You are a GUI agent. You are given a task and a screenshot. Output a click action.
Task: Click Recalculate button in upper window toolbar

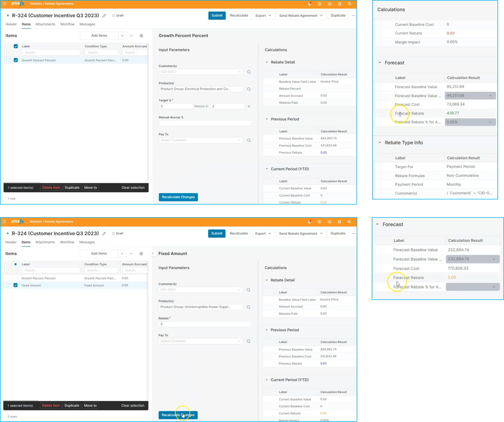click(239, 16)
